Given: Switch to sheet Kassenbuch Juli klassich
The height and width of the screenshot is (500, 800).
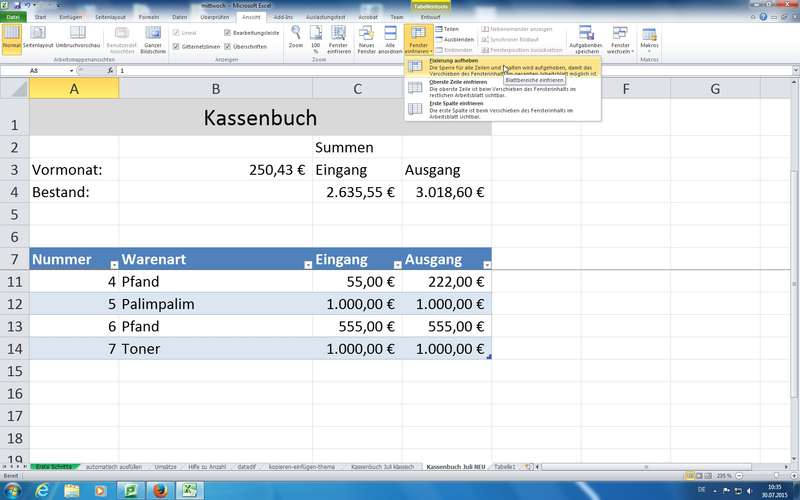Looking at the screenshot, I should (382, 467).
